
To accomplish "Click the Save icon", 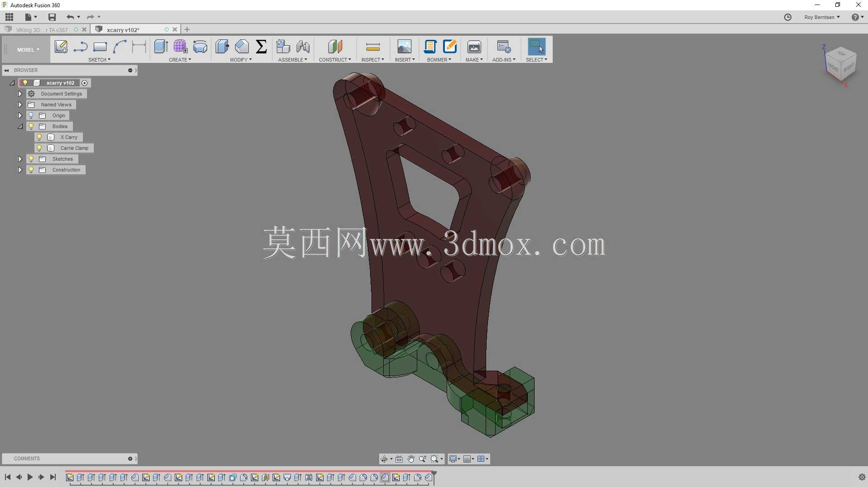I will tap(52, 17).
